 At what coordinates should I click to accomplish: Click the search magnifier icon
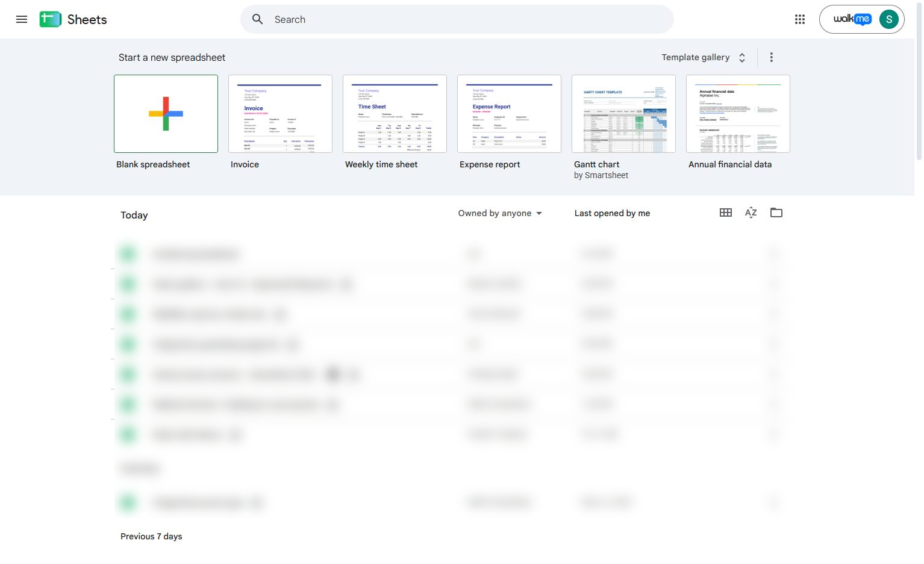point(258,19)
